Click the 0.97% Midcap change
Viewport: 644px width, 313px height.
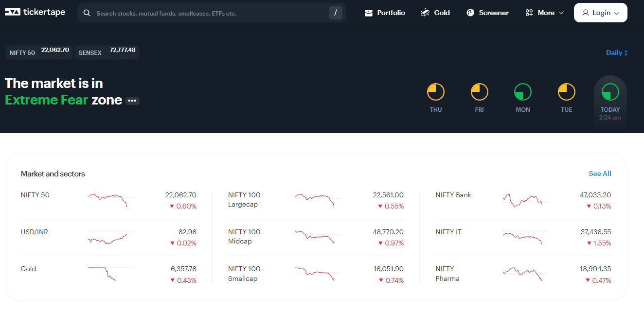[x=391, y=243]
